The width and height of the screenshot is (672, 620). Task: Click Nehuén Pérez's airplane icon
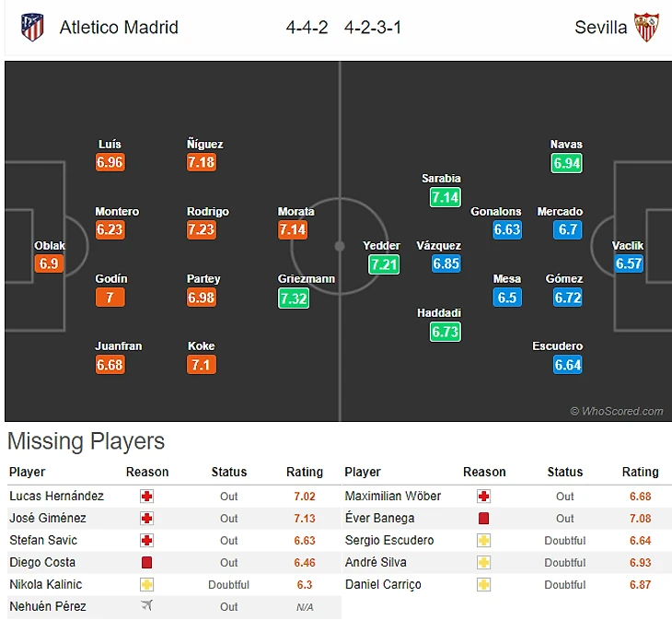146,607
